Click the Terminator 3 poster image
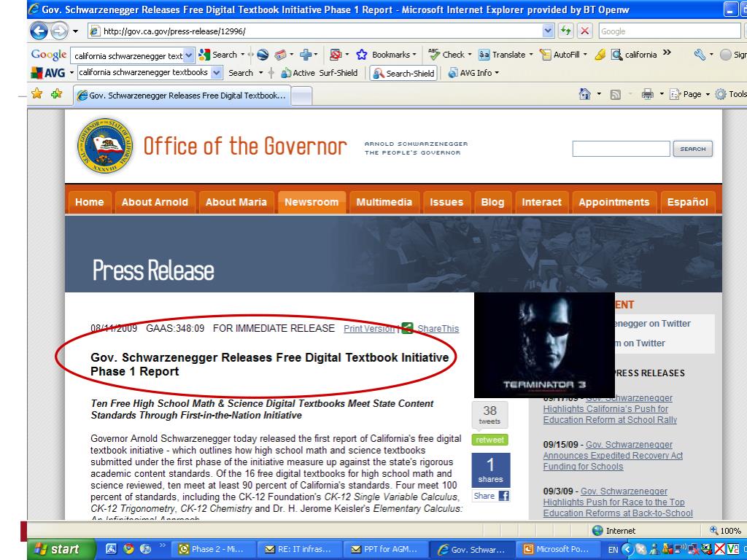 (x=544, y=345)
